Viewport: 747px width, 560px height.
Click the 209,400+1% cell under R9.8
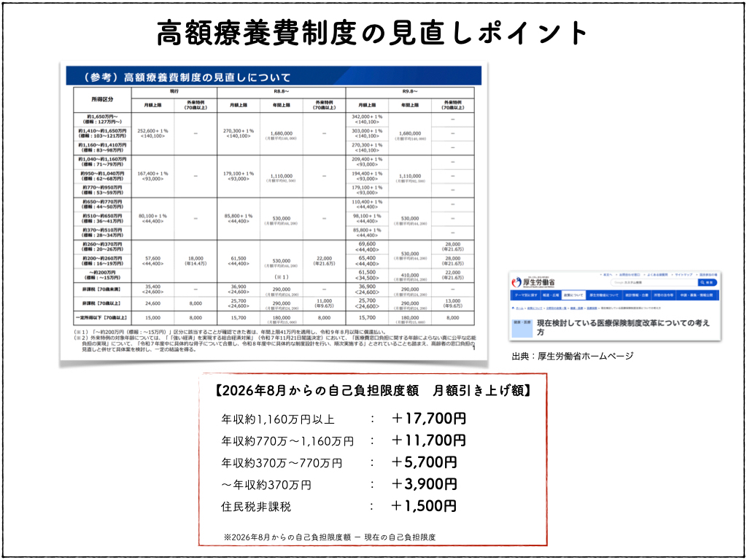367,162
